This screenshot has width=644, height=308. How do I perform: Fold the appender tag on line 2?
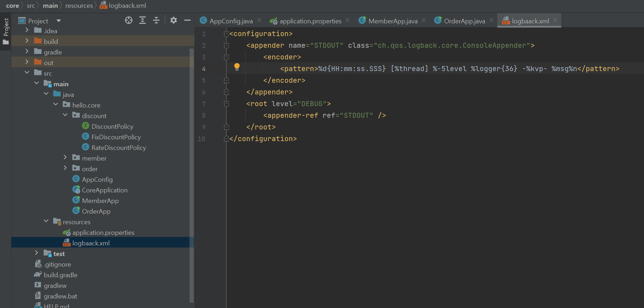[226, 45]
